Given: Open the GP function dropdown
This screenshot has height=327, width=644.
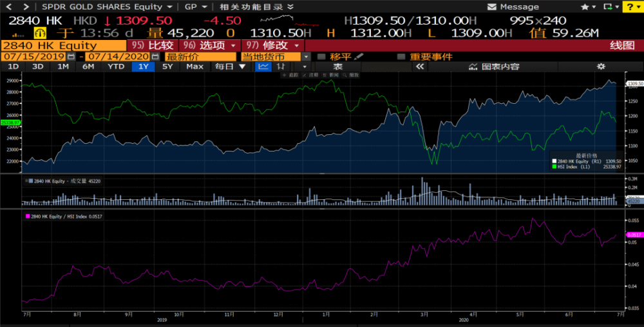Looking at the screenshot, I should [196, 7].
